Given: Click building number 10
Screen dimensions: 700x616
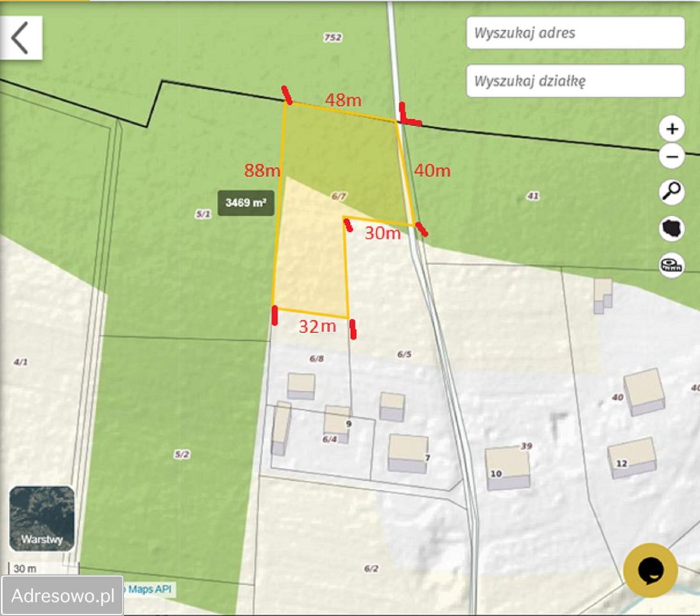Looking at the screenshot, I should pyautogui.click(x=496, y=474).
